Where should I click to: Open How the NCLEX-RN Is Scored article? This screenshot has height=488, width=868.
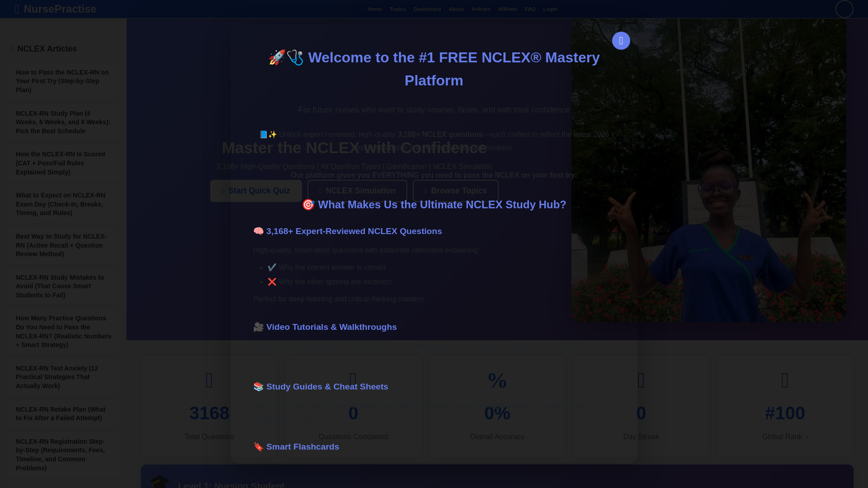point(63,163)
